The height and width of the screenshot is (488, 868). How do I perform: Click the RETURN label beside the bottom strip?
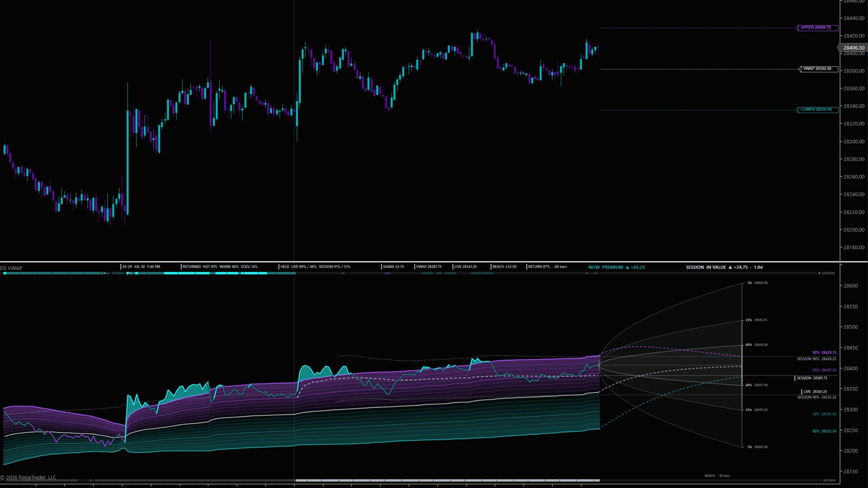829,481
